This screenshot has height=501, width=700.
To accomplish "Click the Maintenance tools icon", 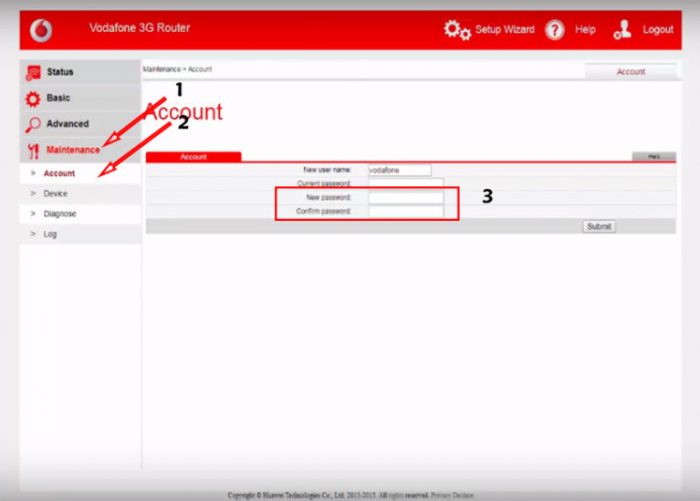I will [x=33, y=151].
